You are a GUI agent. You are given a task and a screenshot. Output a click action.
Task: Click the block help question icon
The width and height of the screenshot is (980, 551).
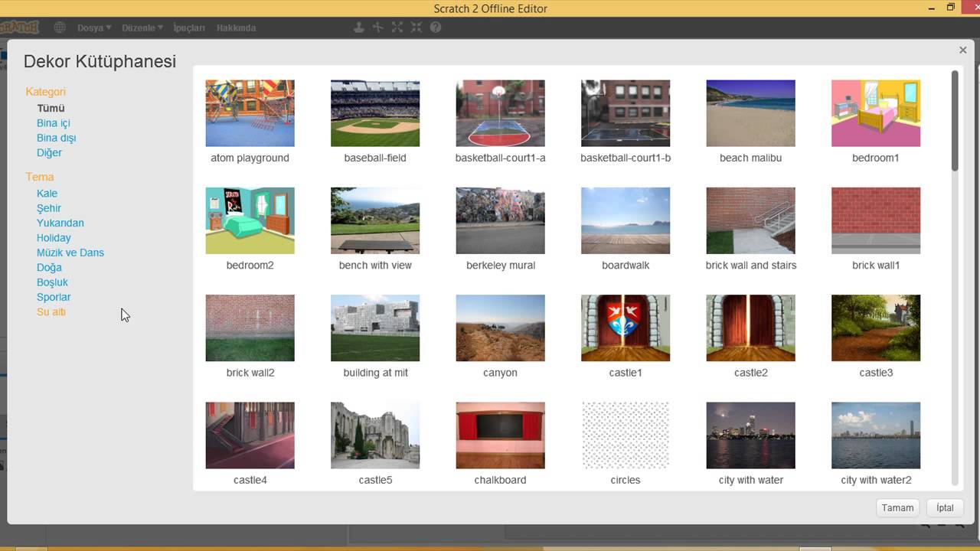(436, 28)
